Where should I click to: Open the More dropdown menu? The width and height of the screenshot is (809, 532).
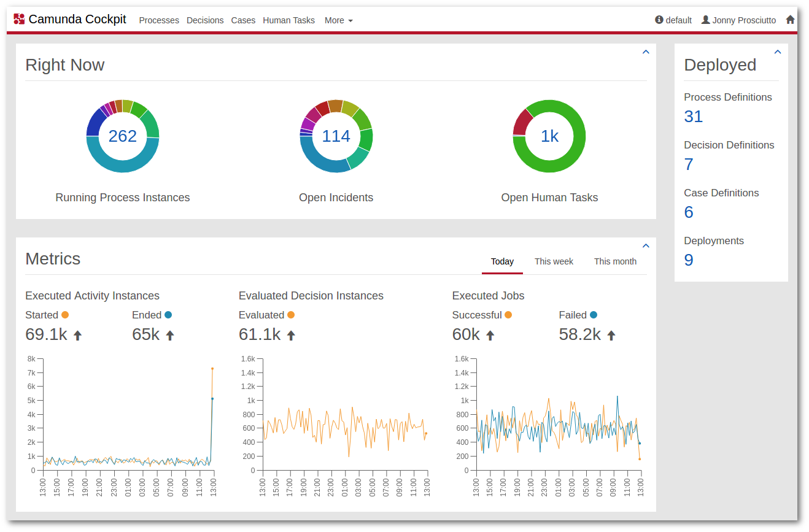[338, 20]
